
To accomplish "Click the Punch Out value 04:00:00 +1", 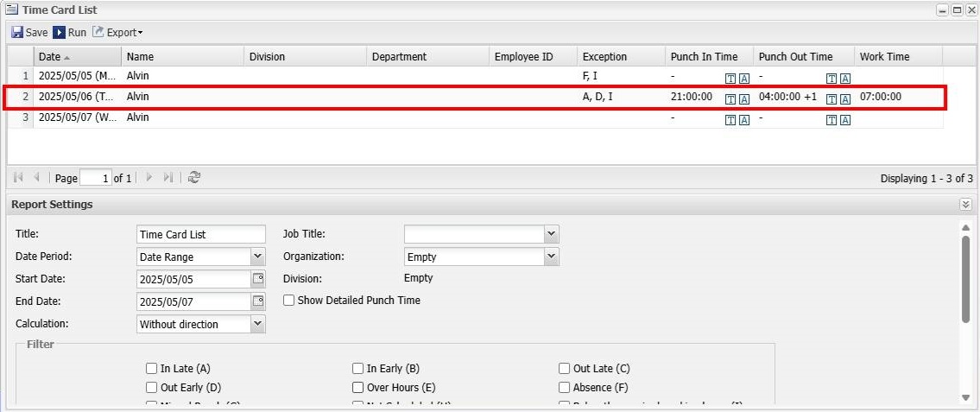I will coord(787,97).
